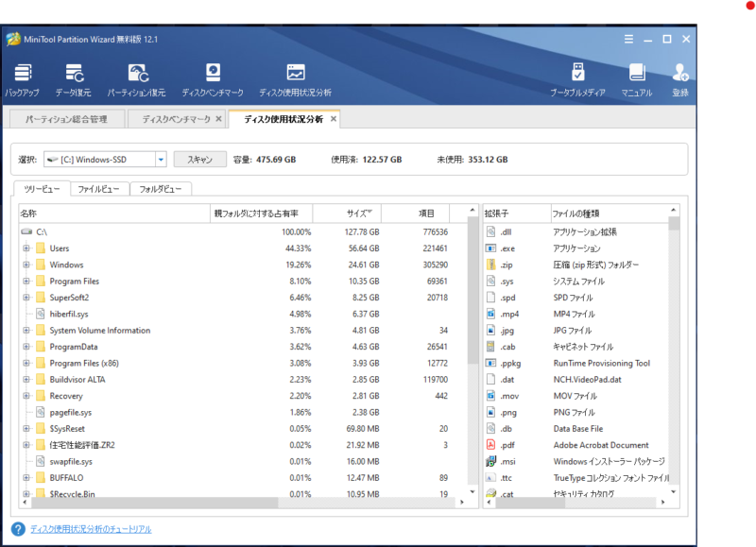Click the .dll extension icon
The height and width of the screenshot is (547, 756).
pos(490,231)
